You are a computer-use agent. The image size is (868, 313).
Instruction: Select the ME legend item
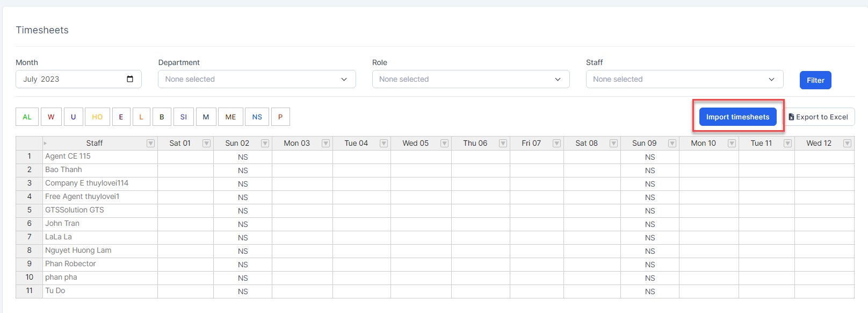click(x=230, y=117)
